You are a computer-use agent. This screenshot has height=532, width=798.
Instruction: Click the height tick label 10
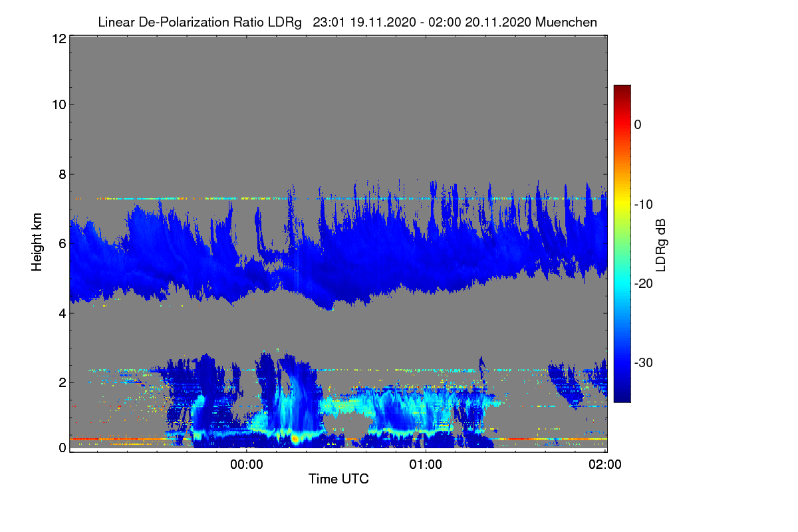(59, 104)
